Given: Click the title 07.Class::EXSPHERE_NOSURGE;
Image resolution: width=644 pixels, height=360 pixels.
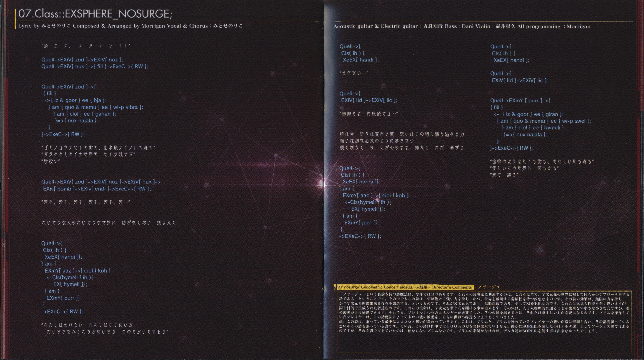Looking at the screenshot, I should 95,14.
